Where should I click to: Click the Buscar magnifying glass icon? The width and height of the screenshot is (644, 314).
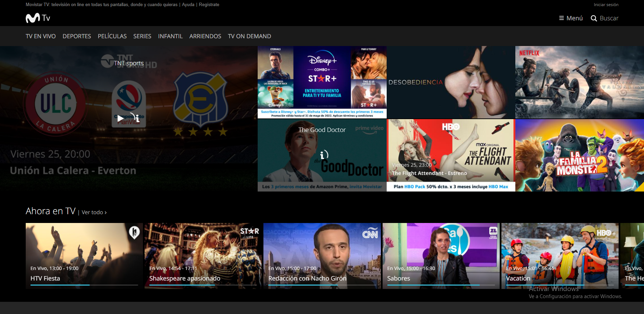(x=594, y=18)
